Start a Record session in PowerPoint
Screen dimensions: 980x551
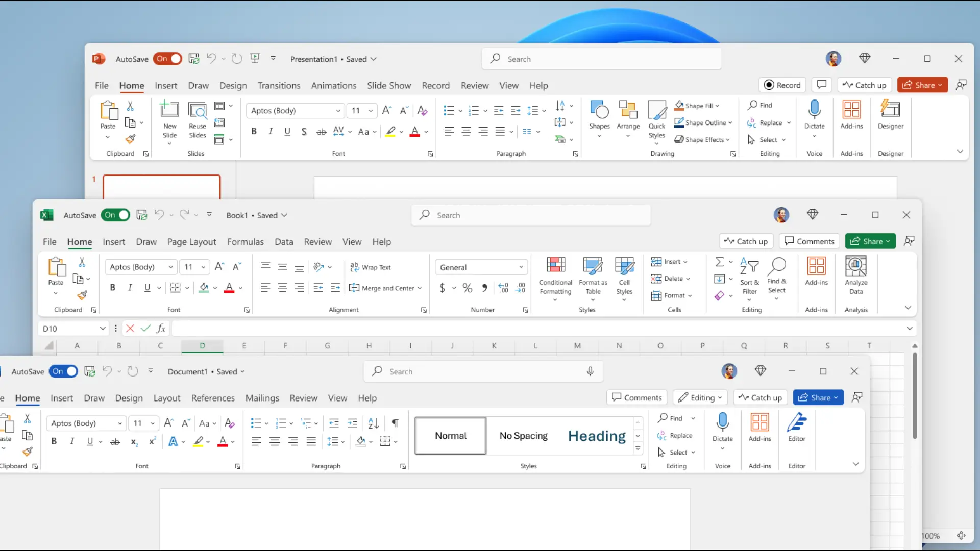click(x=782, y=85)
